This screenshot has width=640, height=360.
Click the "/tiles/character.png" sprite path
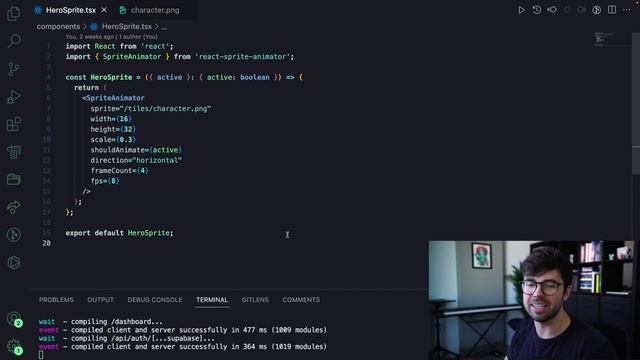coord(165,109)
